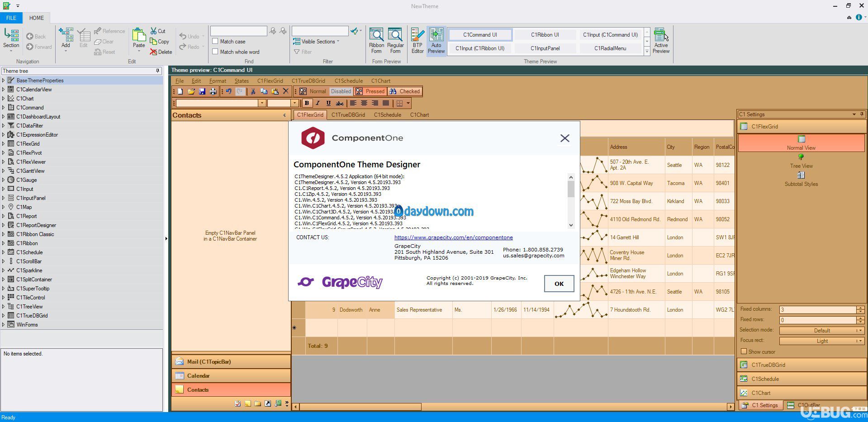Click the New document icon in preview toolbar
The image size is (868, 422).
click(x=180, y=91)
